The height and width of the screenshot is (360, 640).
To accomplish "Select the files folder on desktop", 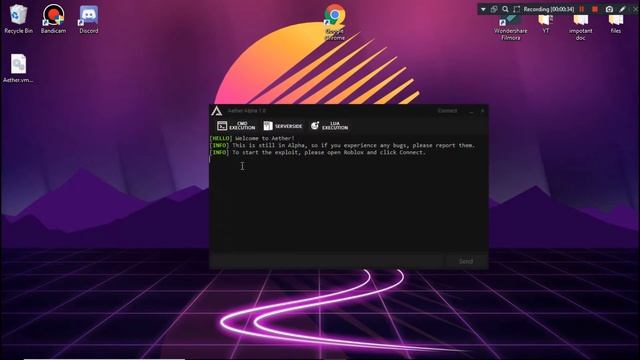I will click(x=616, y=24).
